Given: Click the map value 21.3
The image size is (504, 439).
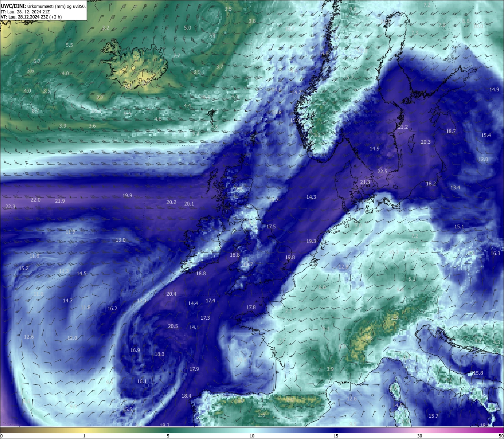Looking at the screenshot, I should [365, 182].
